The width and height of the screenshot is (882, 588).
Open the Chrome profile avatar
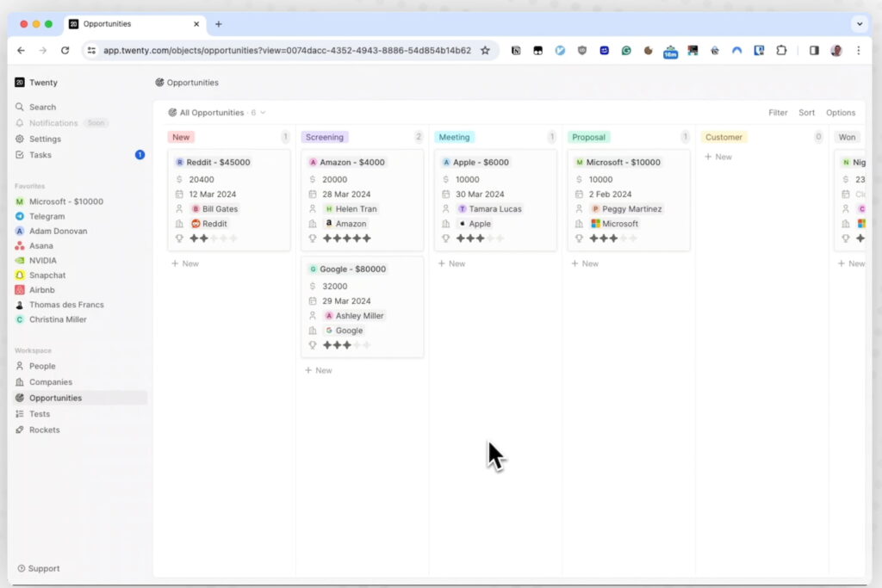click(836, 51)
